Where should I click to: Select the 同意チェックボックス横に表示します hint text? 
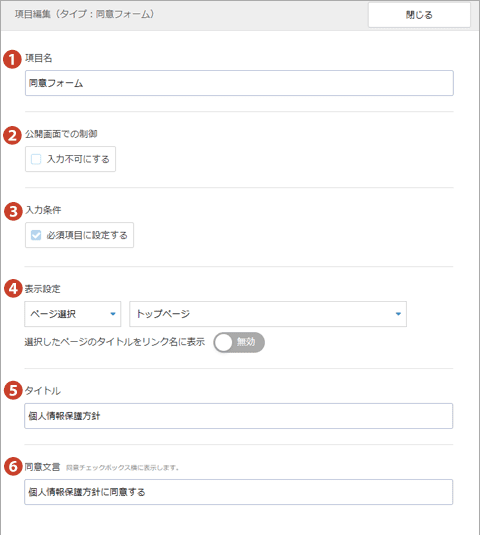click(x=122, y=468)
